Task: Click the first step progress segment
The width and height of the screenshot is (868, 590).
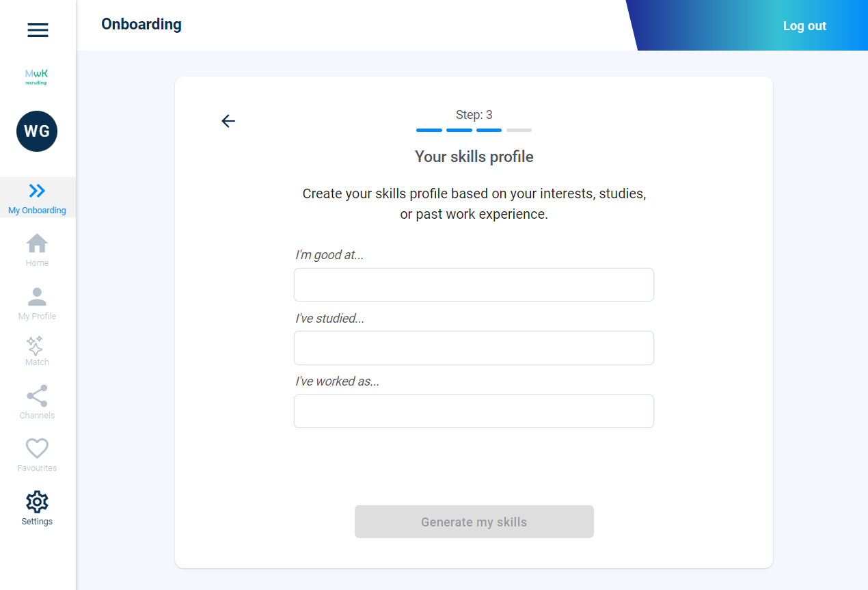Action: tap(429, 130)
